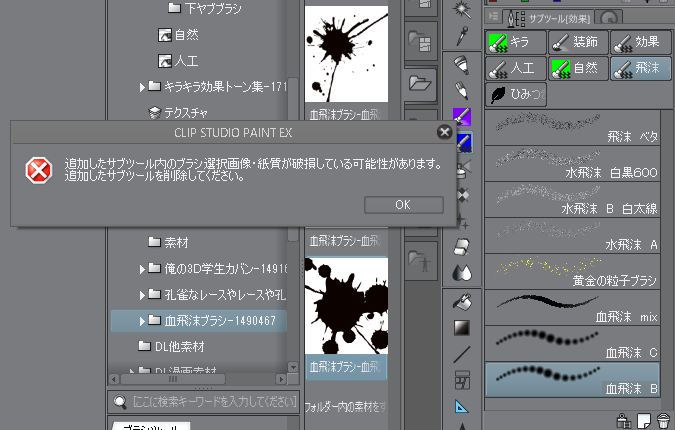Select the Ruler tool
The image size is (675, 430).
click(x=461, y=406)
